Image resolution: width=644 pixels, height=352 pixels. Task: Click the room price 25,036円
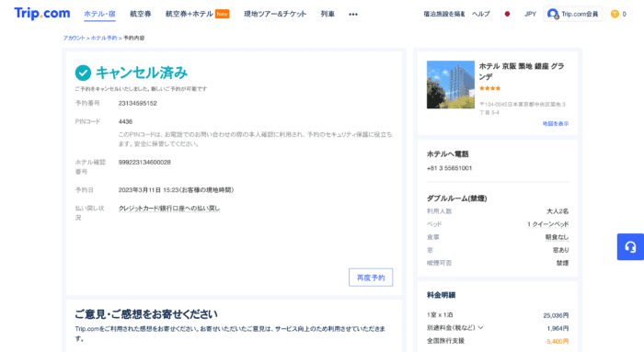click(x=556, y=315)
